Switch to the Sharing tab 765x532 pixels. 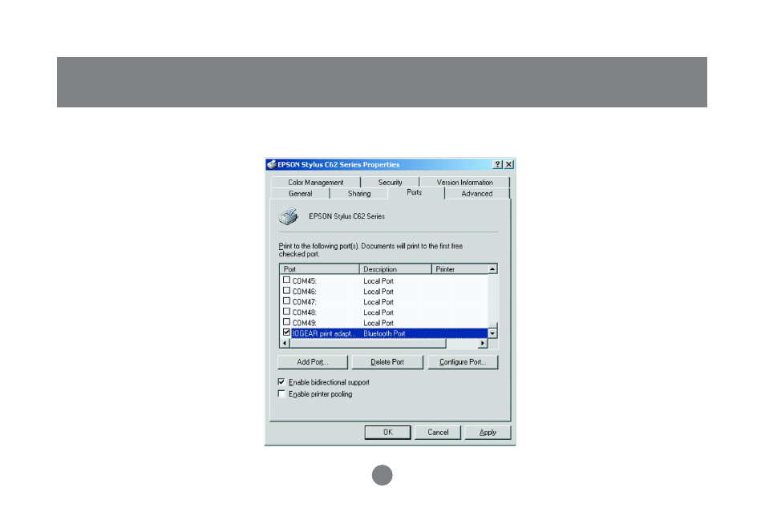359,194
